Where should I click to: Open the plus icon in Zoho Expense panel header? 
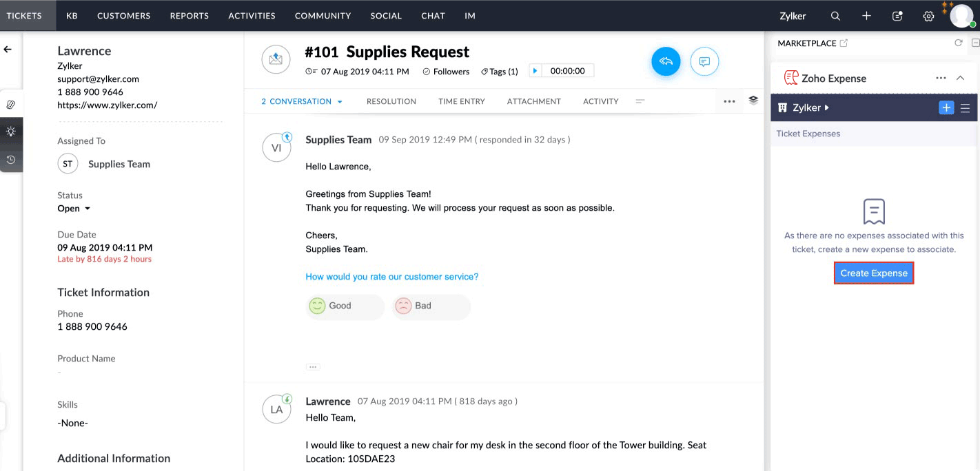pos(946,107)
